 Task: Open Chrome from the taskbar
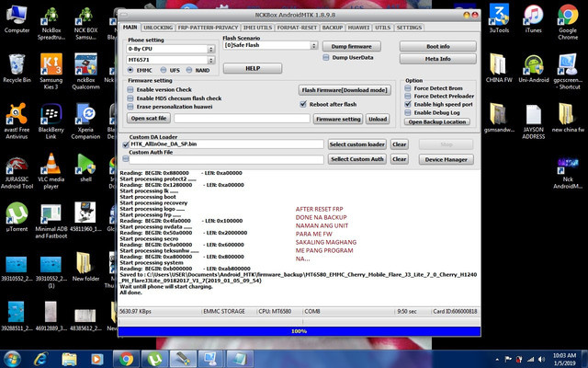126,360
